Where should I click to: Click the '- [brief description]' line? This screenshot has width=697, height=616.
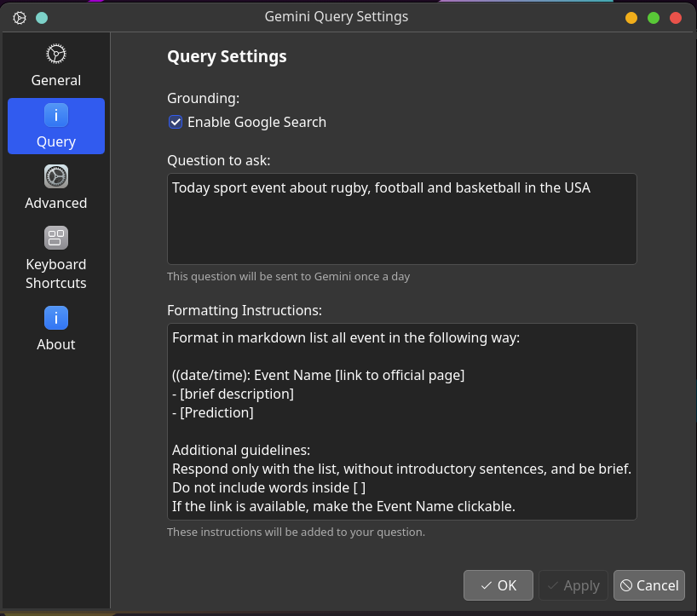(233, 394)
